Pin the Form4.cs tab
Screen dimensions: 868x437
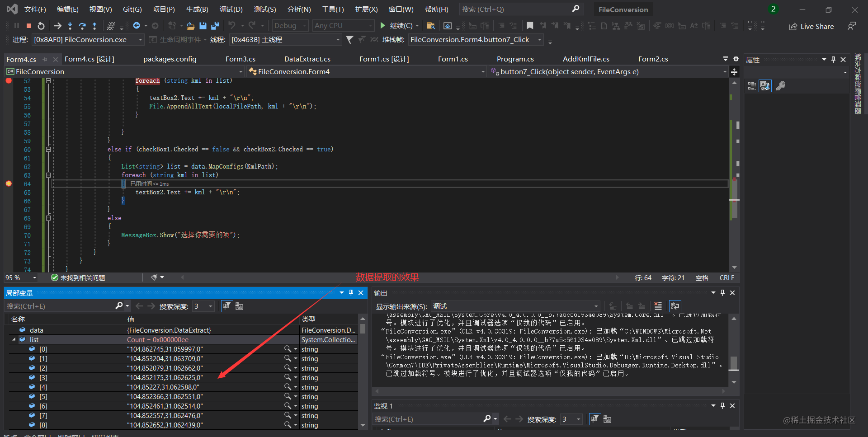click(x=45, y=59)
